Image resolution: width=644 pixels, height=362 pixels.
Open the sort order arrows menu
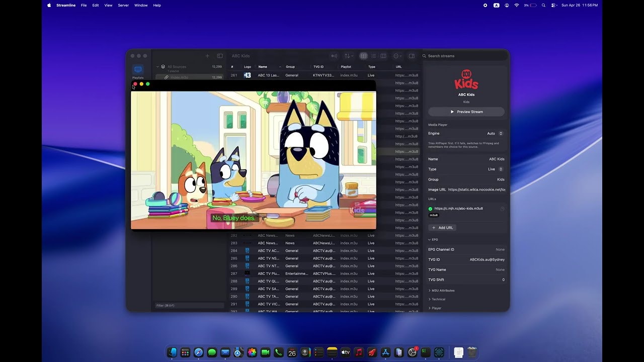click(x=349, y=56)
